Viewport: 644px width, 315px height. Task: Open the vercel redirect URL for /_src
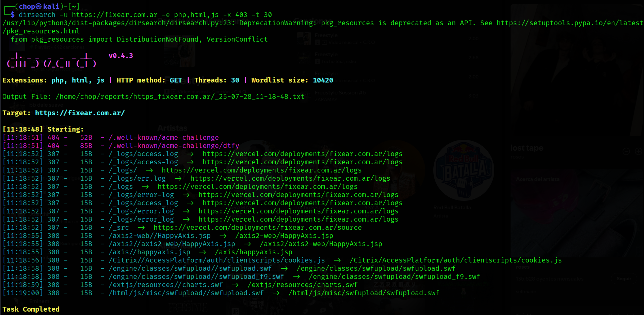(x=257, y=227)
